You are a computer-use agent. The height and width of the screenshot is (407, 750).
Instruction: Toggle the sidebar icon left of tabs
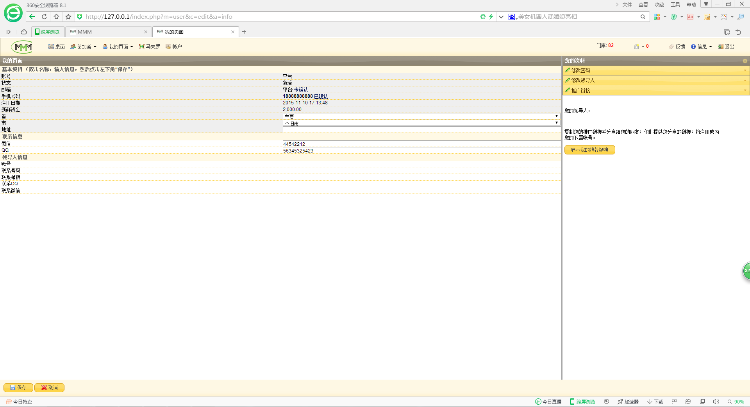(x=9, y=32)
